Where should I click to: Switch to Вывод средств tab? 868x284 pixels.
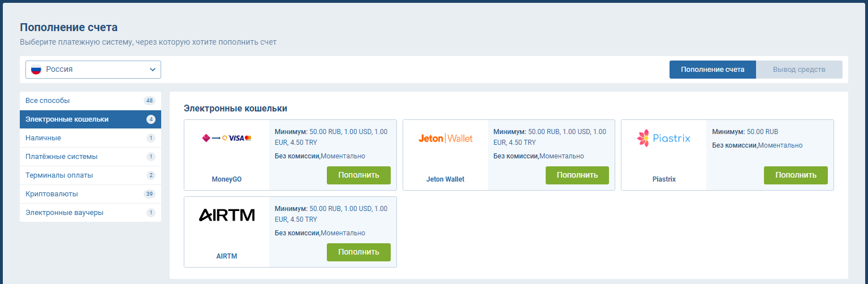pos(799,70)
